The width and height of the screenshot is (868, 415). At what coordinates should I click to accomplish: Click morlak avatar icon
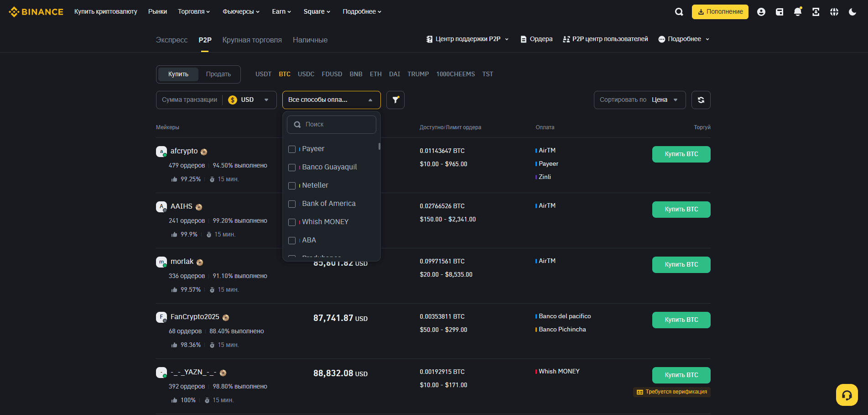pyautogui.click(x=161, y=262)
